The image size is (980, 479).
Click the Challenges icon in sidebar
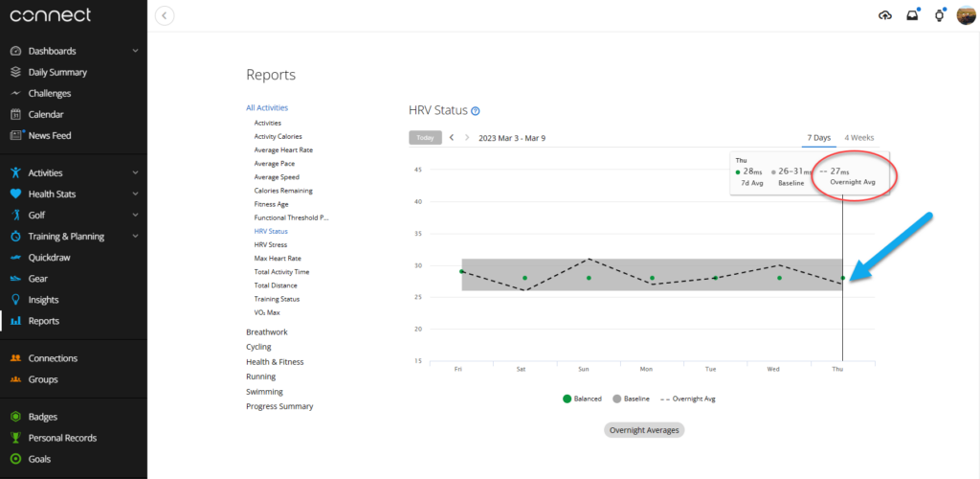point(16,93)
